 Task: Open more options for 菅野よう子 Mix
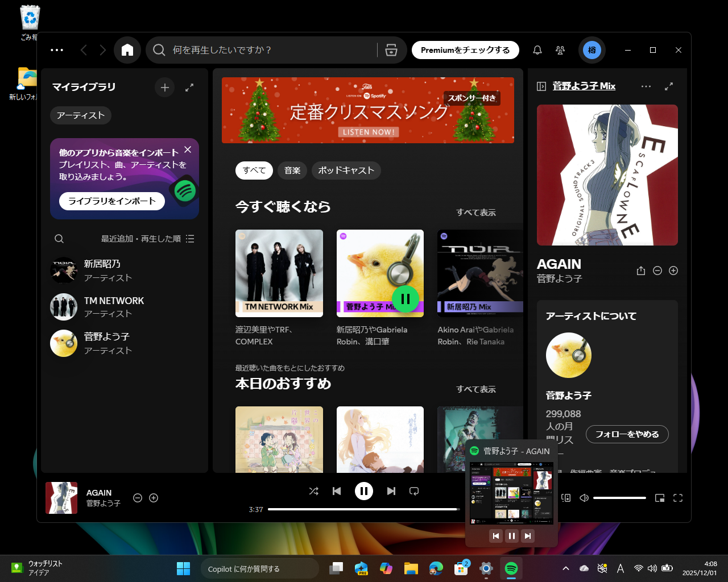pos(646,86)
